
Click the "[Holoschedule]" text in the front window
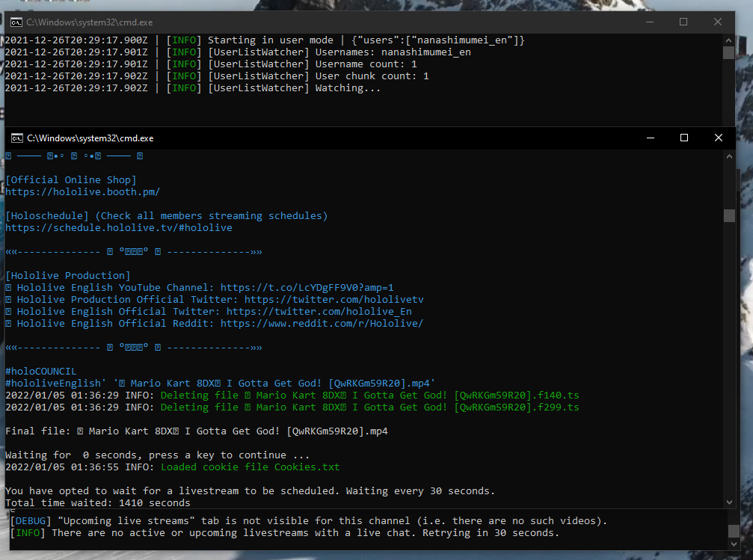[x=47, y=215]
